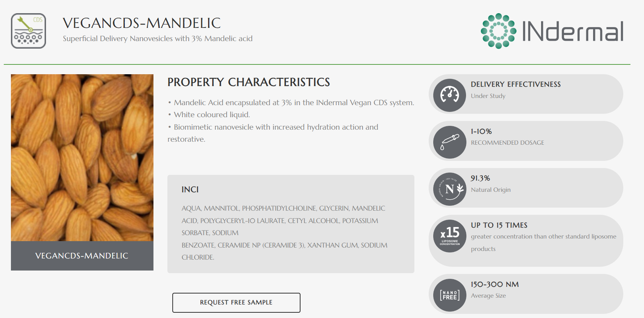Screen dimensions: 644x318
Task: Click the almonds product image
Action: 82,157
